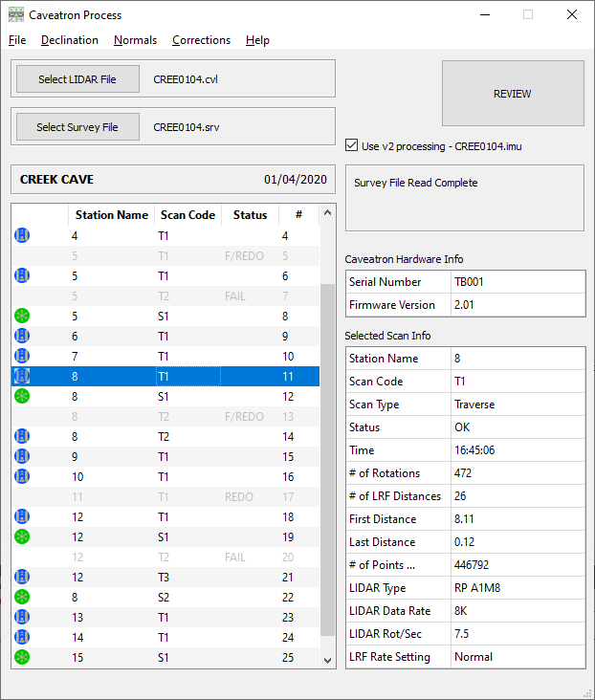Click green splay icon on row #19
The image size is (595, 700).
(x=22, y=537)
